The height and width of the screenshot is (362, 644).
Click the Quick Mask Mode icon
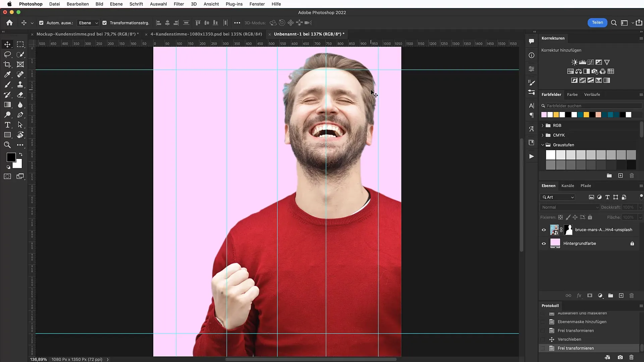pos(7,176)
